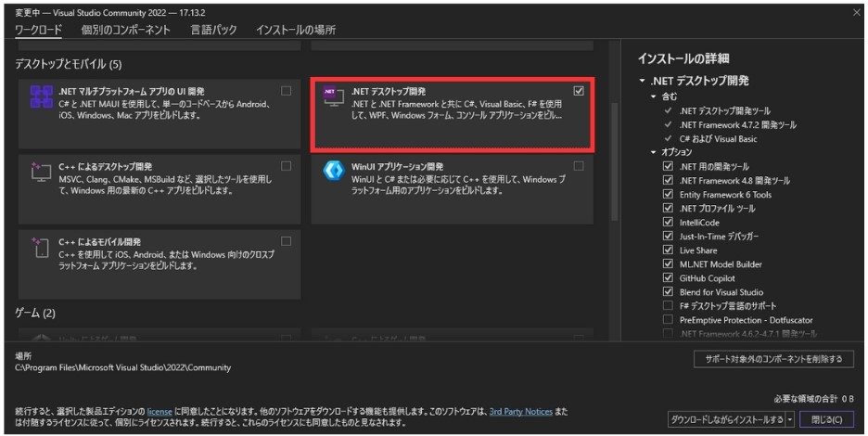This screenshot has height=436, width=868.
Task: Check the C++ によるデスクトップ開発 workload checkbox
Action: [287, 166]
